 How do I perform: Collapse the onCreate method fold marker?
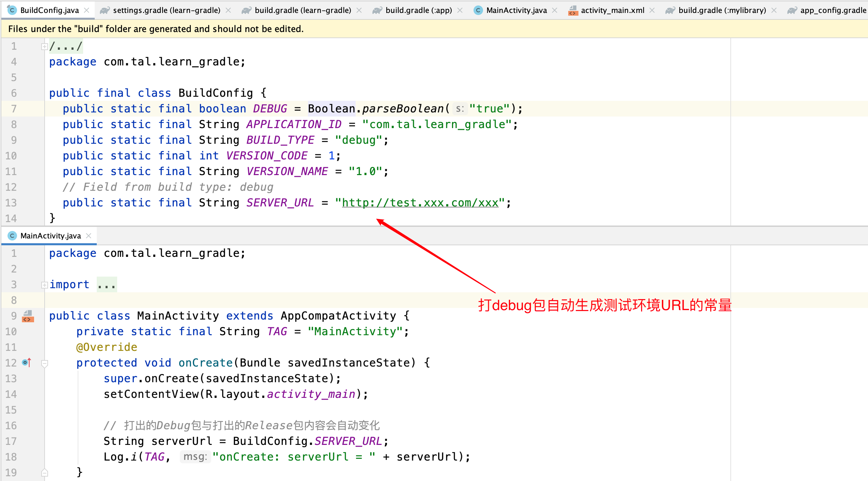pyautogui.click(x=44, y=363)
